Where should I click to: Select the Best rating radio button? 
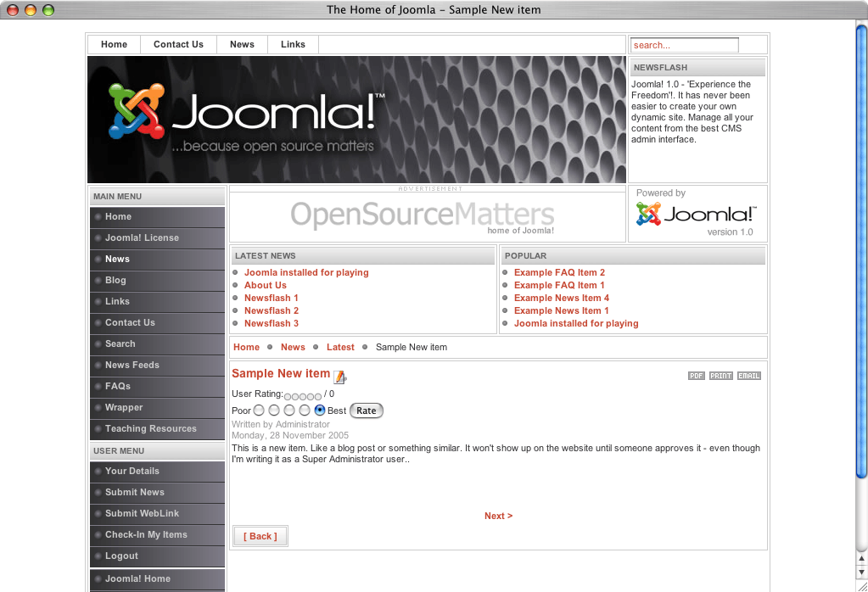[x=319, y=410]
